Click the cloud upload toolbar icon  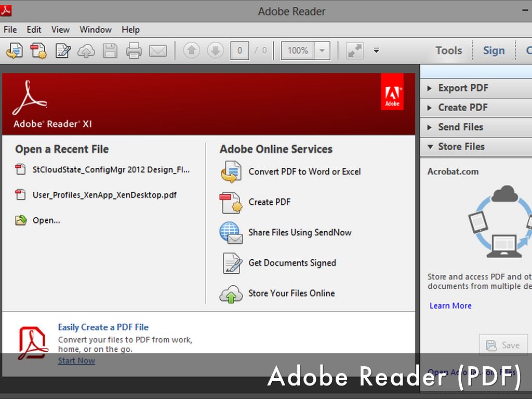tap(86, 51)
